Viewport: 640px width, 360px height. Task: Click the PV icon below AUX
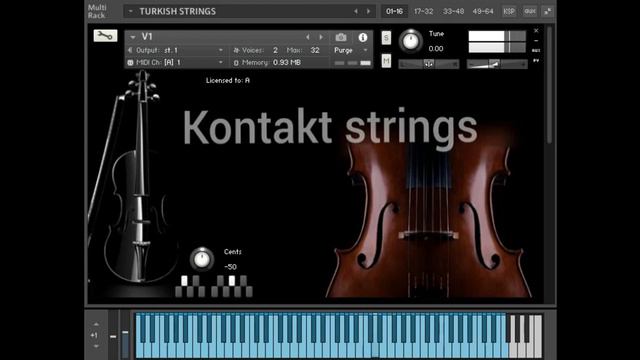coord(536,60)
